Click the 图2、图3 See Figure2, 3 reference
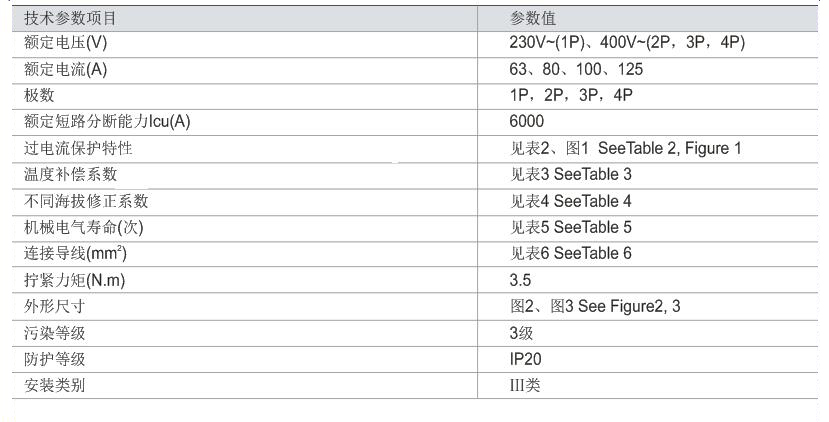Image resolution: width=829 pixels, height=422 pixels. tap(595, 306)
